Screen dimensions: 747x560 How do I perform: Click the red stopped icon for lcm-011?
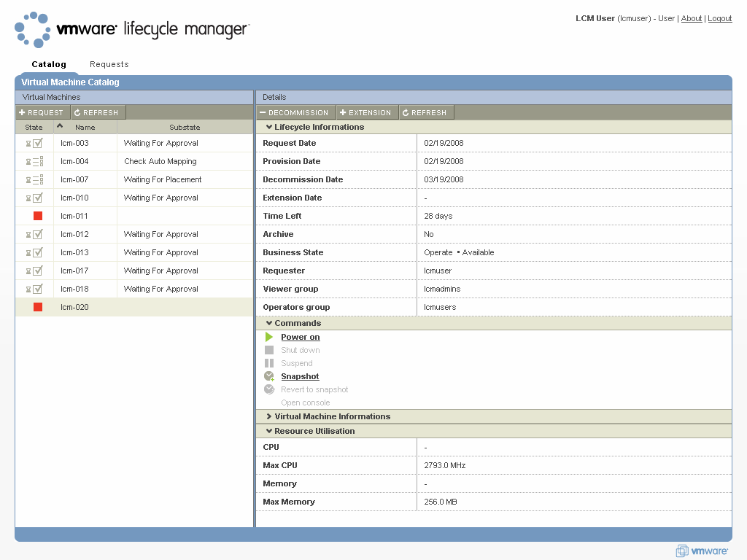38,216
